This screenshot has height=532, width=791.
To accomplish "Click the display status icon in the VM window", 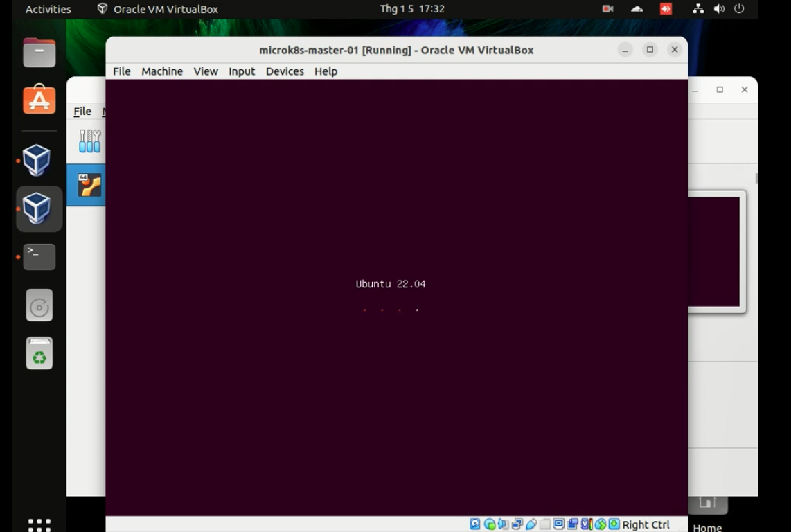I will [558, 524].
